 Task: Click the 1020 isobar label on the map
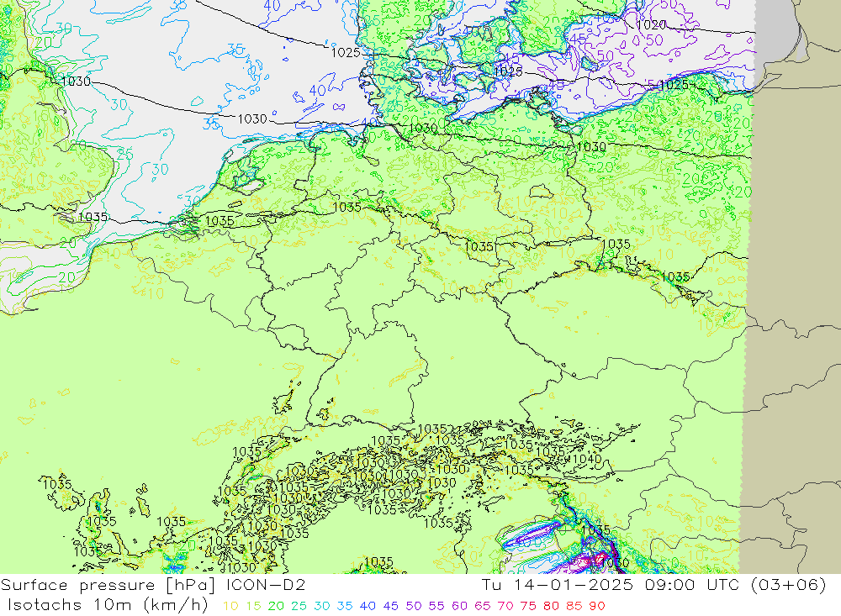click(651, 24)
